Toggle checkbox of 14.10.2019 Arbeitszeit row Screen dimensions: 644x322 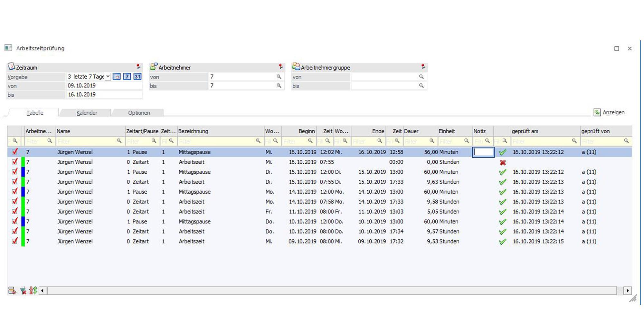(x=14, y=202)
